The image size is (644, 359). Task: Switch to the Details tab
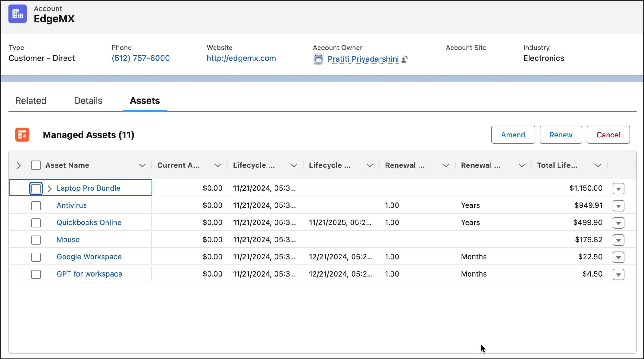[x=88, y=101]
